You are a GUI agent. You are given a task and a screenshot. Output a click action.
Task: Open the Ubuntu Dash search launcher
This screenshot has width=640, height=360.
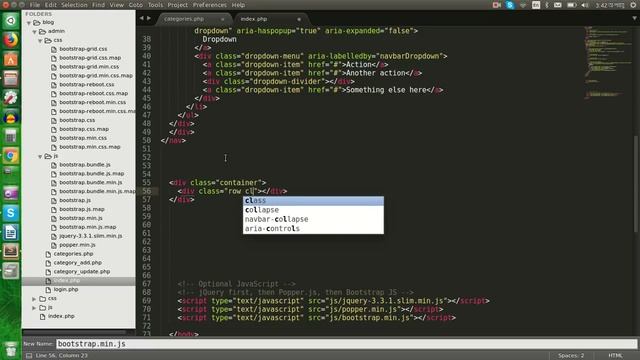click(11, 21)
